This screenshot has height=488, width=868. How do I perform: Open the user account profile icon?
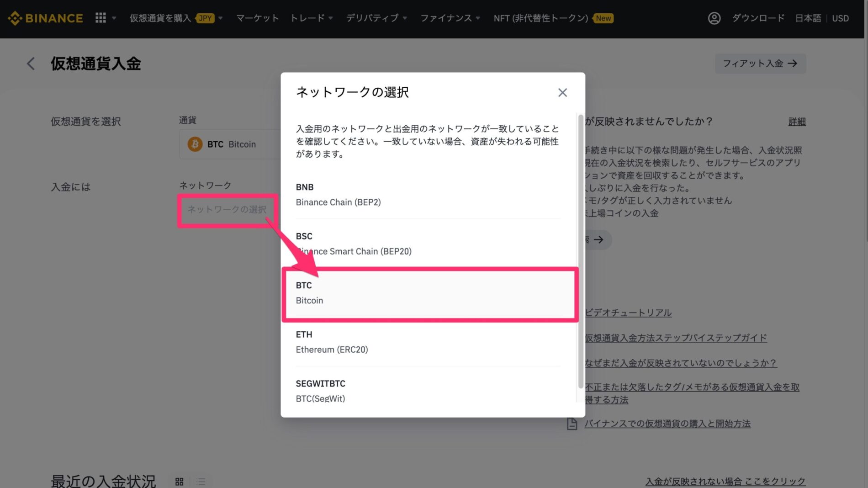coord(714,18)
